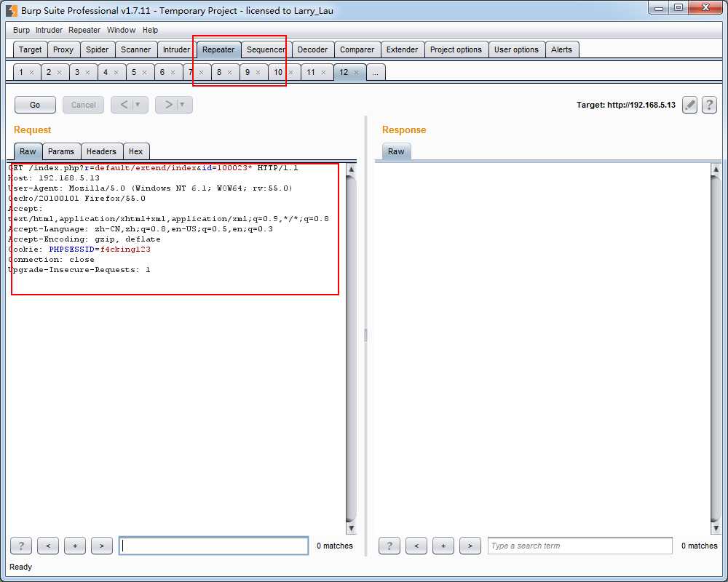Click the forward history arrow button

[169, 105]
